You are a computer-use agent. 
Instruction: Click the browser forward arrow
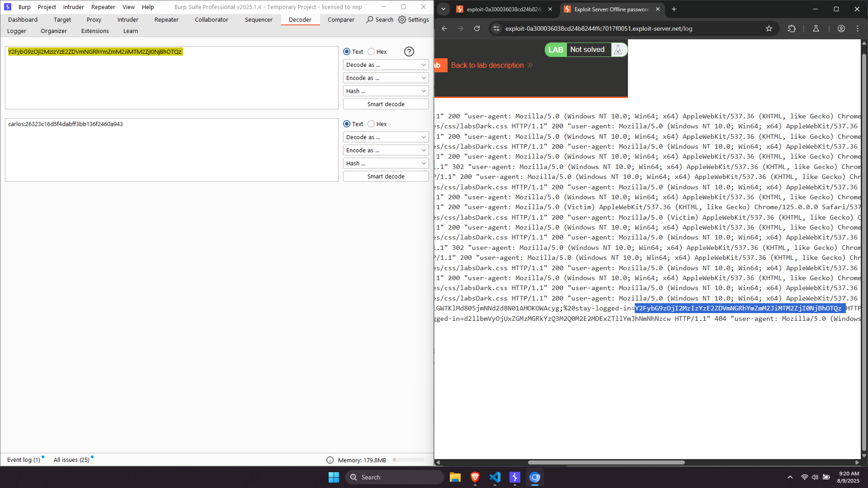[x=461, y=28]
